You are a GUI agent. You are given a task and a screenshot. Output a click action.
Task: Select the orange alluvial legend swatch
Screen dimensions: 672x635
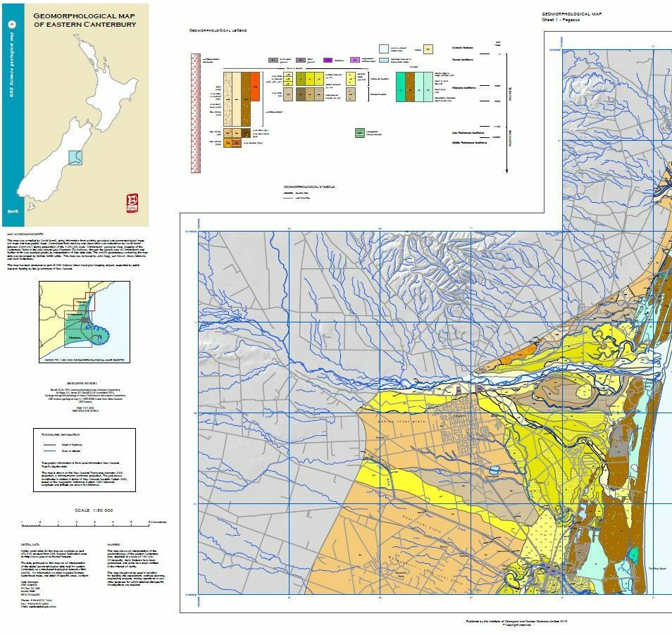tap(256, 87)
